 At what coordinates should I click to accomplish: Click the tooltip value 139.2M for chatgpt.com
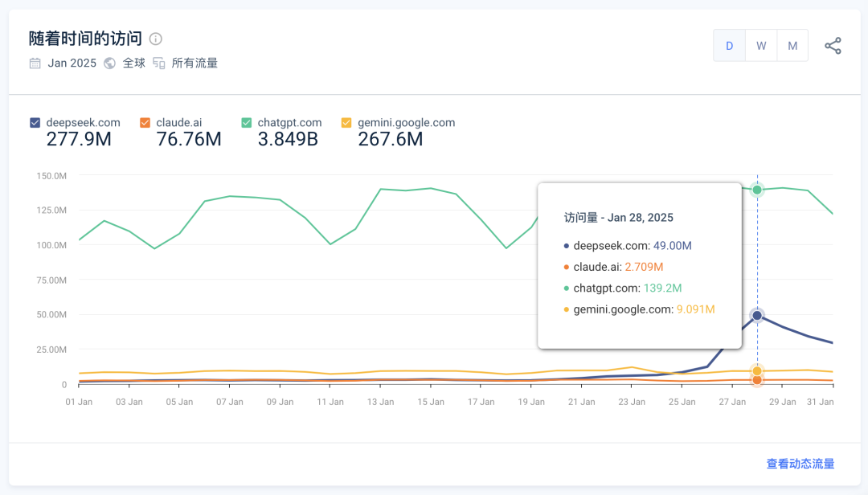pos(662,288)
